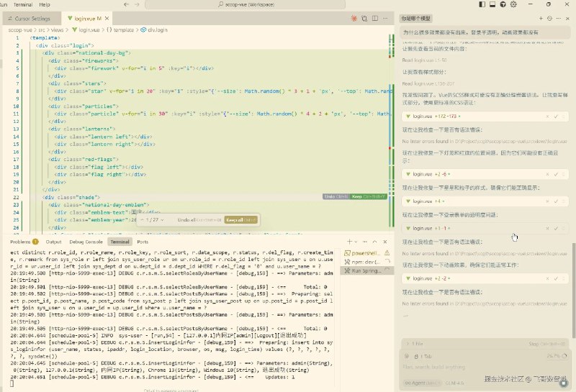Expand the 1 File changes section
This screenshot has height=392, width=576.
click(x=407, y=344)
